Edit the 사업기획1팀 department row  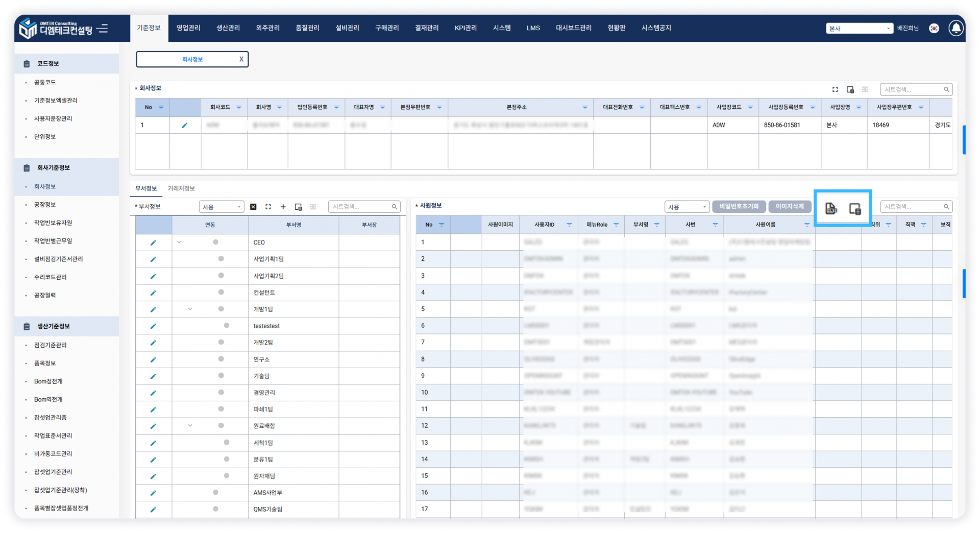pos(153,259)
